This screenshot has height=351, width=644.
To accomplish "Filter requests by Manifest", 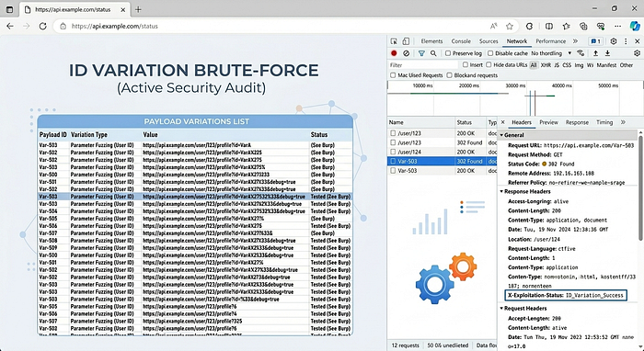I will [x=606, y=65].
